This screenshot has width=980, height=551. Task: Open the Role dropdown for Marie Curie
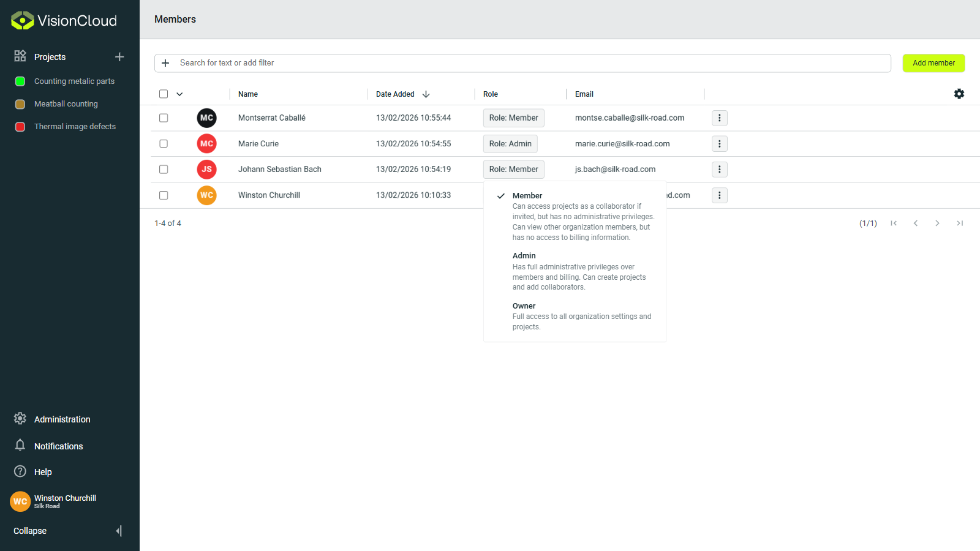click(510, 143)
